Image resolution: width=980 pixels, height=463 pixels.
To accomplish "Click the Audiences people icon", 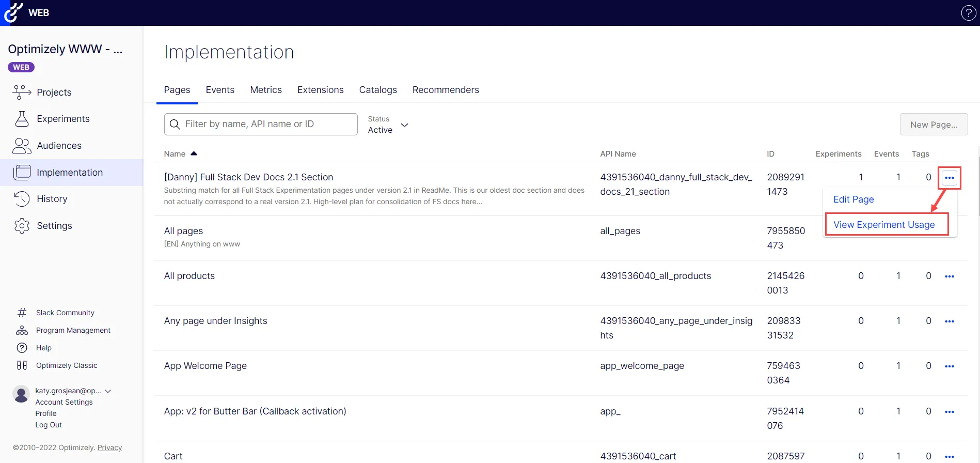I will tap(22, 146).
